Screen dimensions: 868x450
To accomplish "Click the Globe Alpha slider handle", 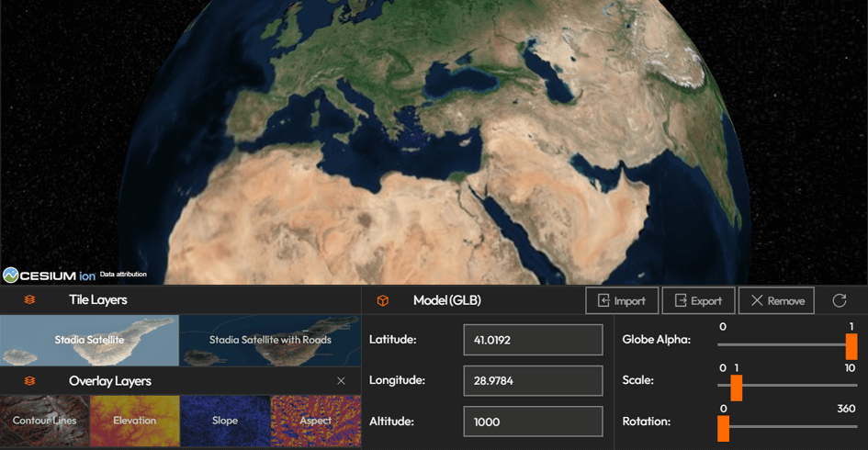I will pyautogui.click(x=851, y=346).
